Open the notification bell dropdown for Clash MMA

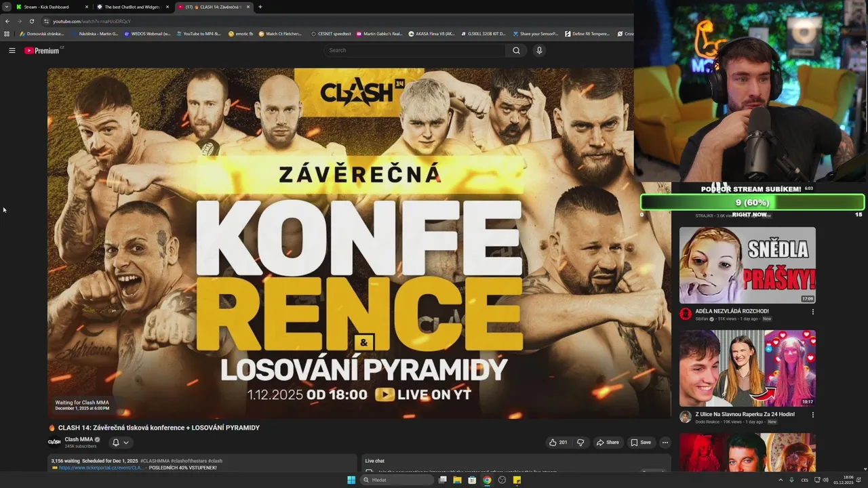120,443
